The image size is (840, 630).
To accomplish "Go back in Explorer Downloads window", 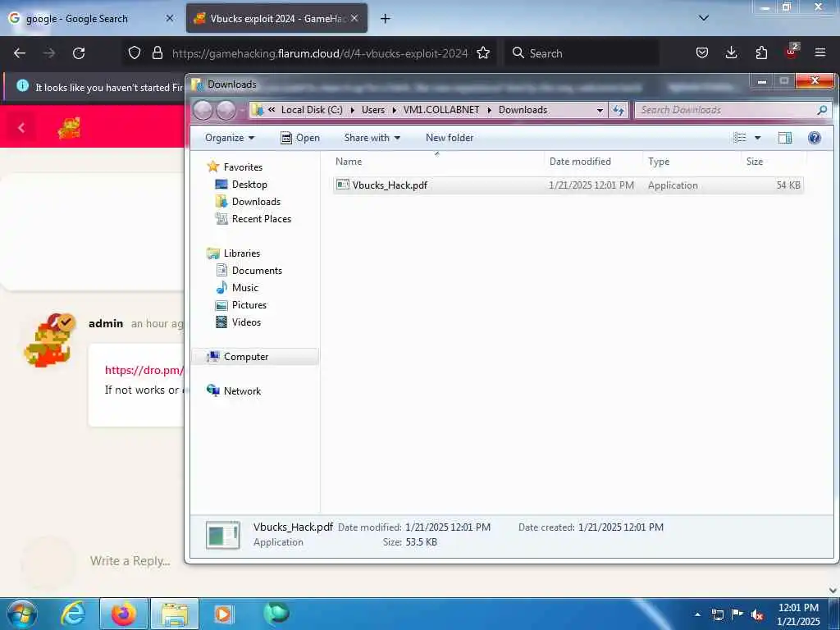I will 203,110.
